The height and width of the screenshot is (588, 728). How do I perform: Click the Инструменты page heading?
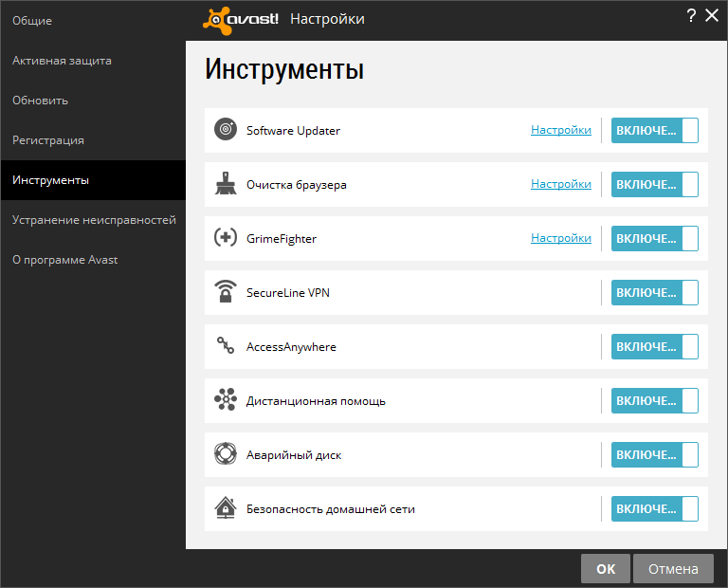[284, 69]
